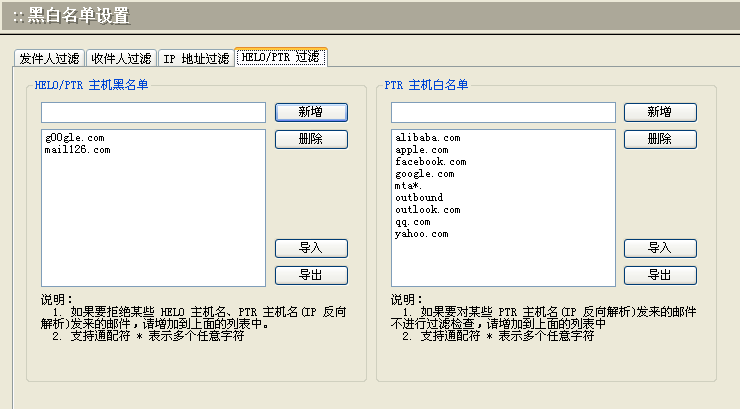This screenshot has height=409, width=740.
Task: Select alibaba.com in the whitelist
Action: tap(427, 138)
